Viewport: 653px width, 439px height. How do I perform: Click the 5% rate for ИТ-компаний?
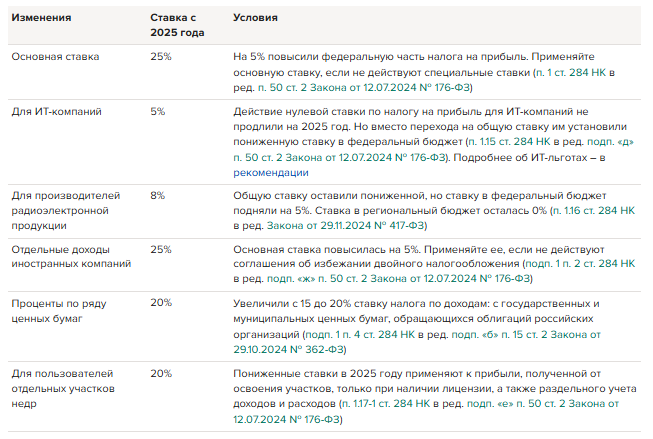coord(157,112)
